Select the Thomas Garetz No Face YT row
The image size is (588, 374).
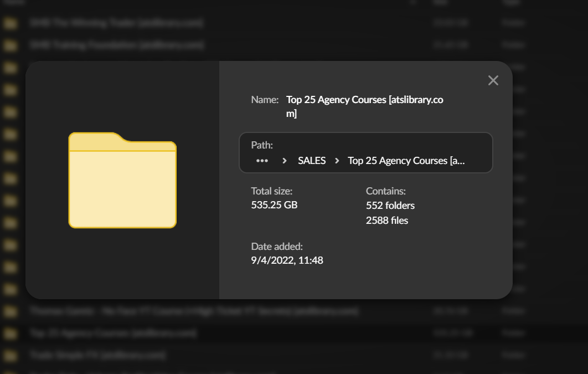(x=194, y=311)
